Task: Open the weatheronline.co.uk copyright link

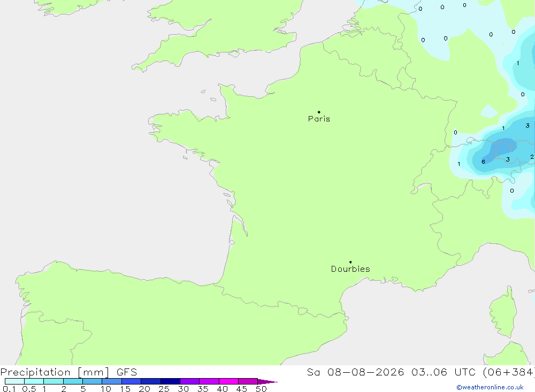Action: coord(490,387)
